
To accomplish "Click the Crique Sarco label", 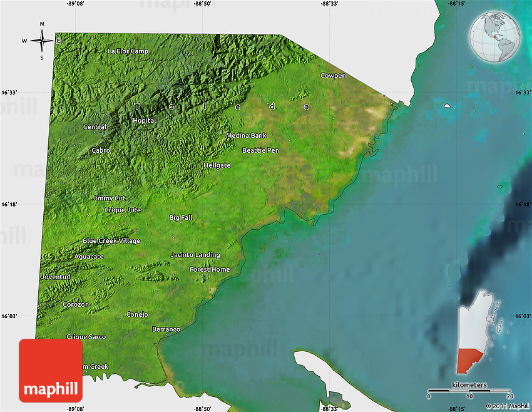I will pos(86,337).
